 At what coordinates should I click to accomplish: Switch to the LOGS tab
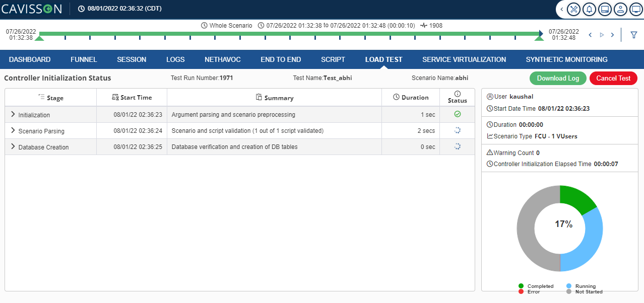pyautogui.click(x=175, y=59)
